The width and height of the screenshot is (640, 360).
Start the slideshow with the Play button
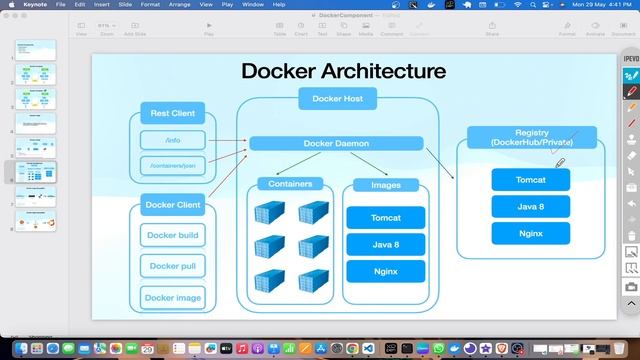(x=209, y=29)
